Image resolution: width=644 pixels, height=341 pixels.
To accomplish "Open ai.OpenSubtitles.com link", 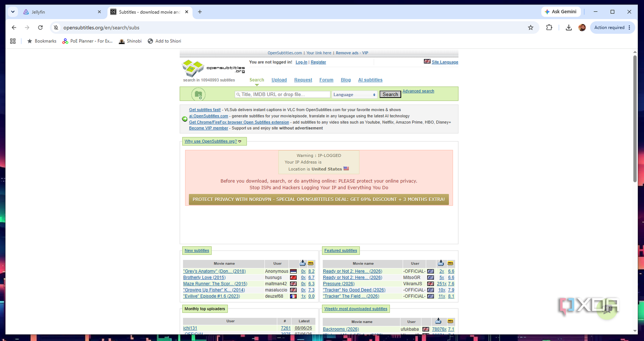I will pos(208,116).
